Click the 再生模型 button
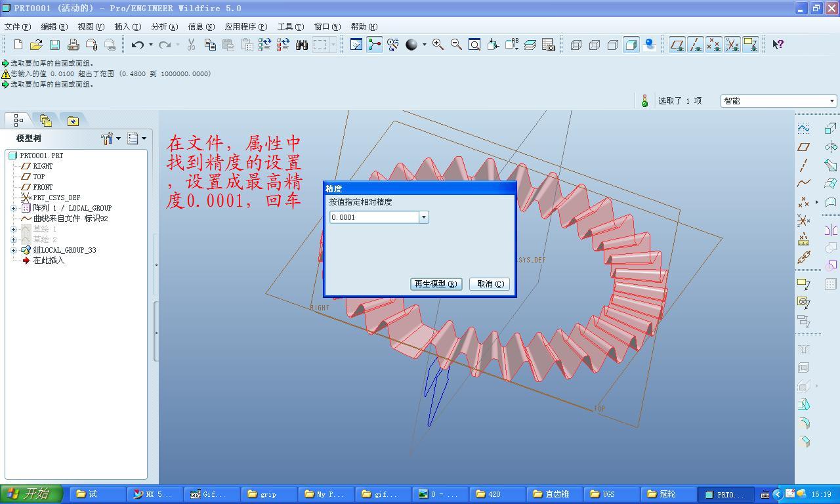The height and width of the screenshot is (504, 840). pos(436,284)
